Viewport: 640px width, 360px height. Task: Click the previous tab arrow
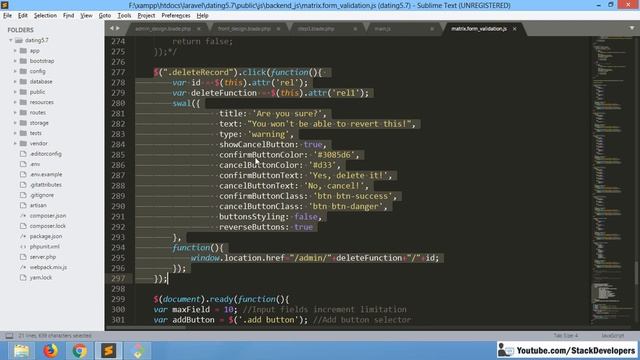(x=112, y=28)
